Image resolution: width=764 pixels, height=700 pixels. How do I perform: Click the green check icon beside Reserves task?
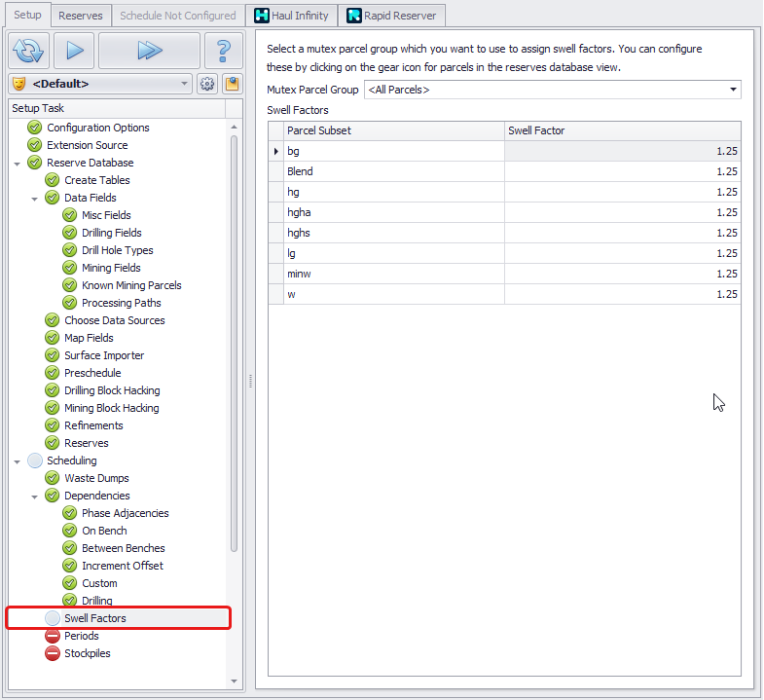point(53,443)
